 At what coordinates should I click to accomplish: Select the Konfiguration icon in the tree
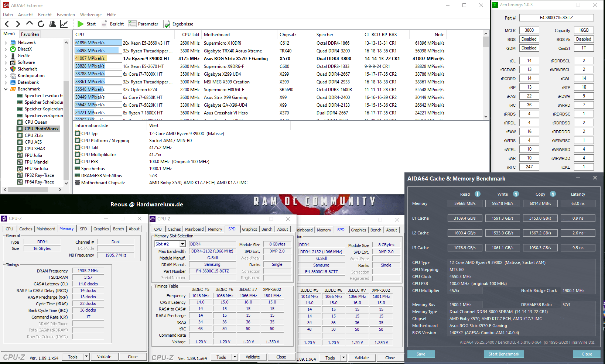coord(13,76)
